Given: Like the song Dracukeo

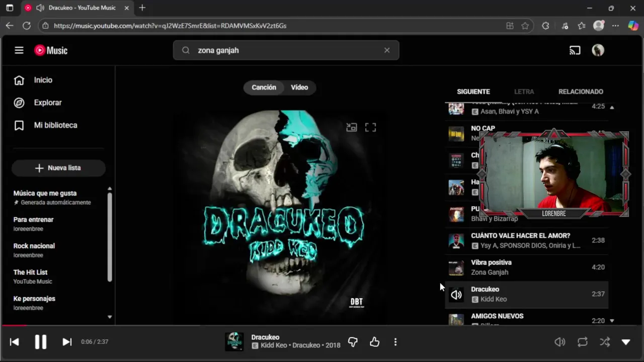Looking at the screenshot, I should coord(374,342).
